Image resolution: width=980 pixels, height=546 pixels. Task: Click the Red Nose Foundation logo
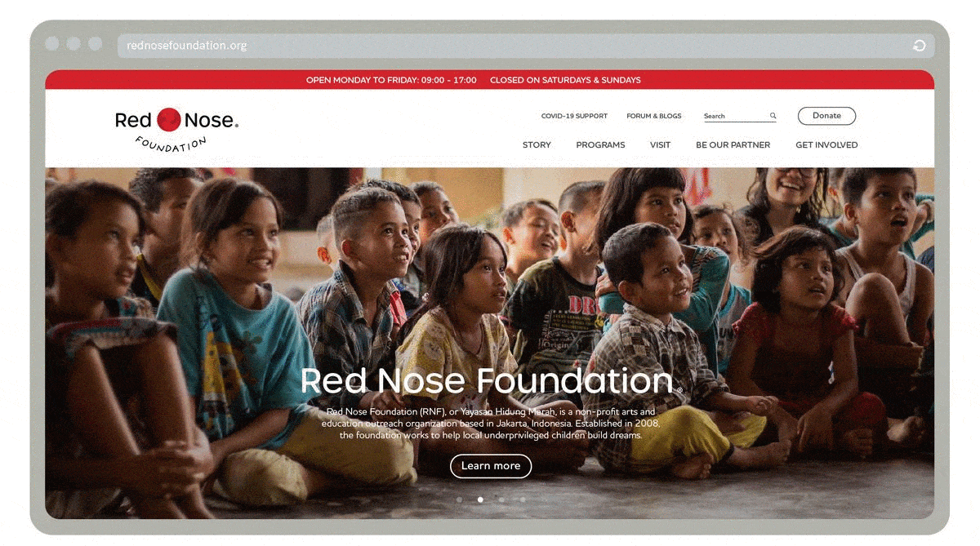tap(176, 129)
